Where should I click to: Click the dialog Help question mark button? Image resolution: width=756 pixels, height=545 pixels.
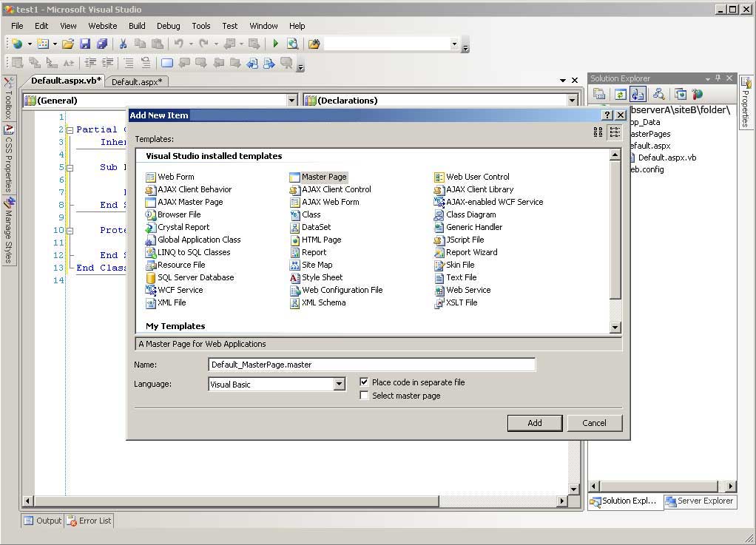pos(607,115)
